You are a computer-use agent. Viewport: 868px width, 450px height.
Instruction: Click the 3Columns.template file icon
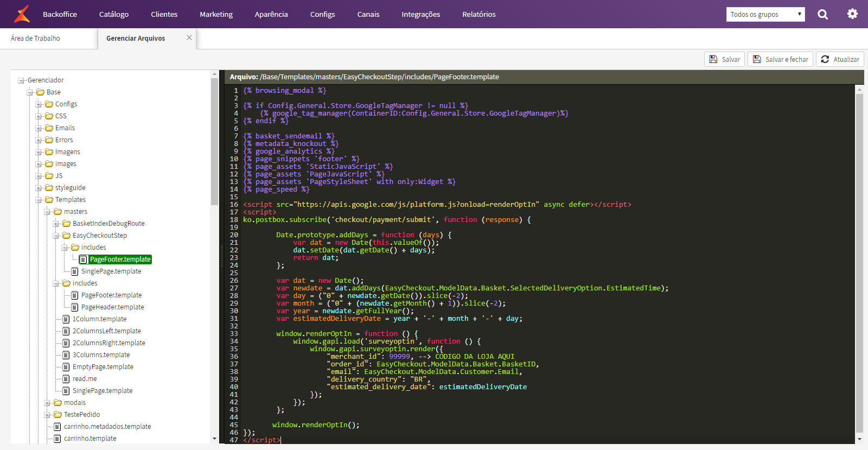coord(66,355)
